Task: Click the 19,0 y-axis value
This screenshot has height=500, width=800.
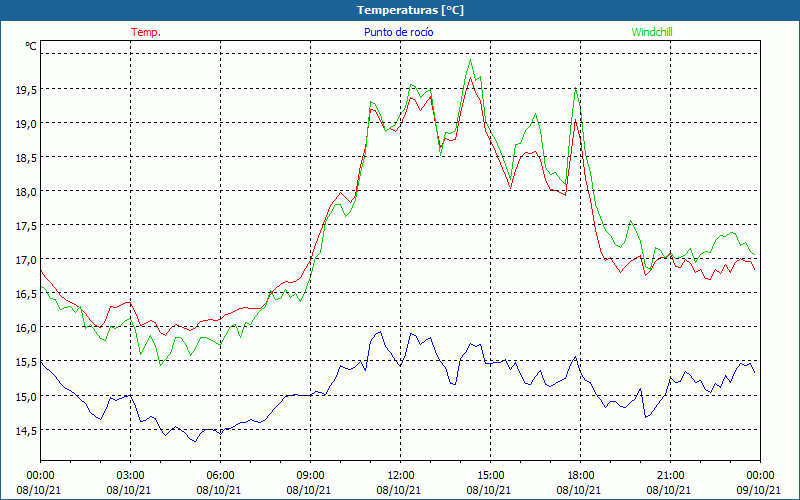Action: (x=26, y=124)
